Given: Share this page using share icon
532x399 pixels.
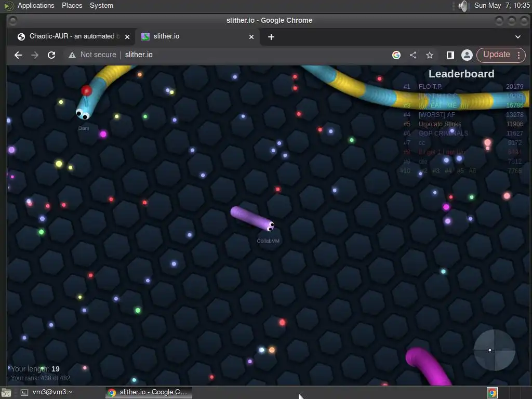Looking at the screenshot, I should (x=413, y=55).
